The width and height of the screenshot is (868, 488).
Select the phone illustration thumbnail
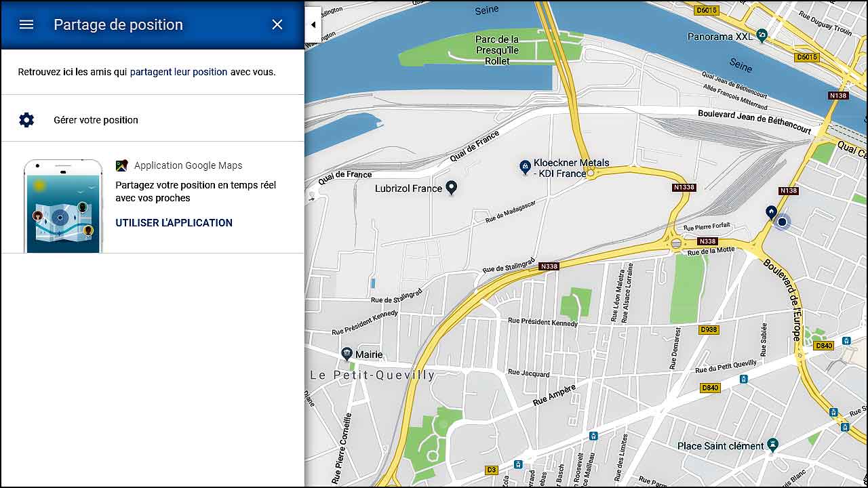[x=63, y=206]
